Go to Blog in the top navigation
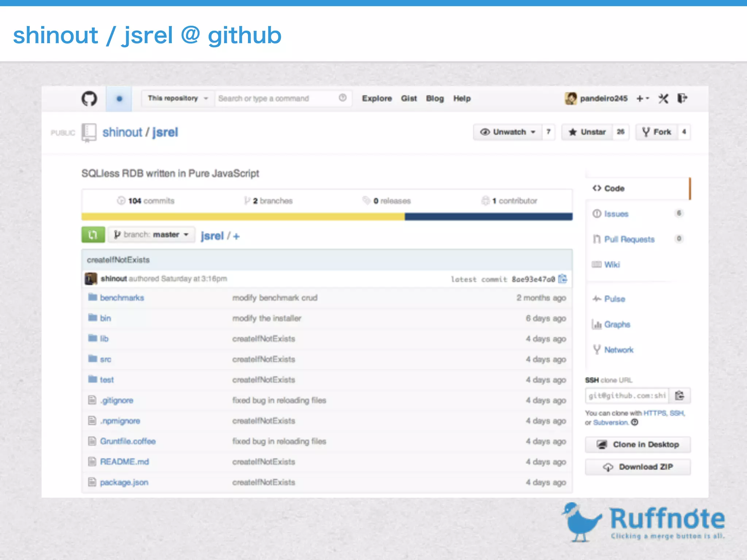Screen dimensions: 747x560 (435, 98)
